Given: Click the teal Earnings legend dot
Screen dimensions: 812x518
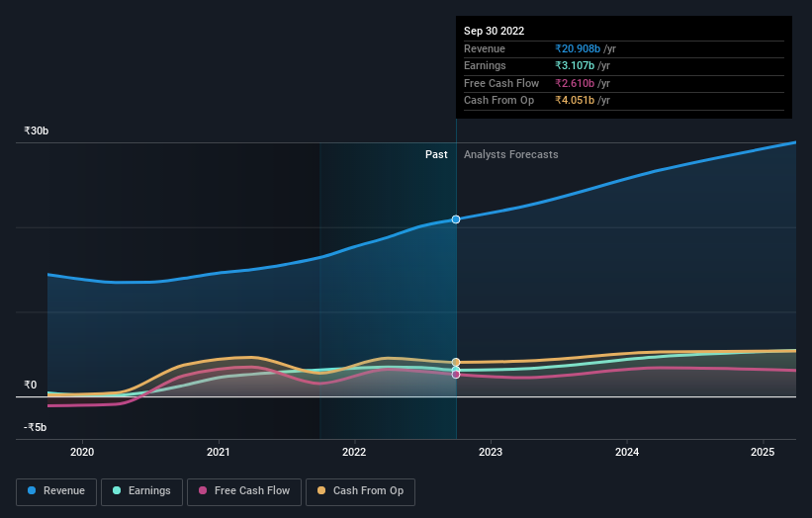Looking at the screenshot, I should pyautogui.click(x=117, y=490).
